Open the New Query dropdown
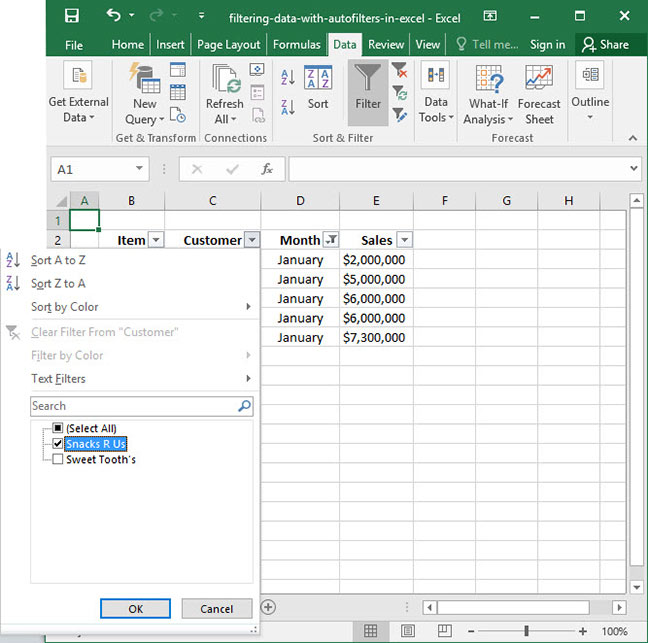 click(x=145, y=112)
